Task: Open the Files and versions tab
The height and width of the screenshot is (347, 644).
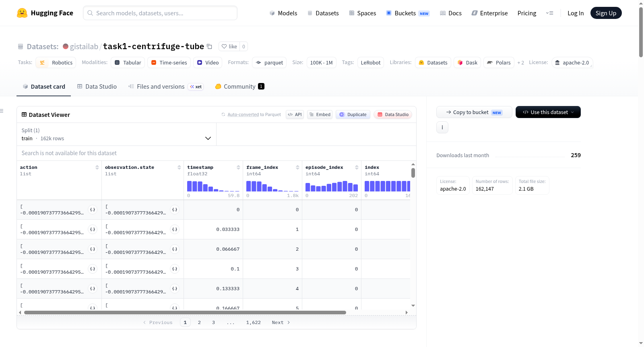Action: click(x=166, y=86)
